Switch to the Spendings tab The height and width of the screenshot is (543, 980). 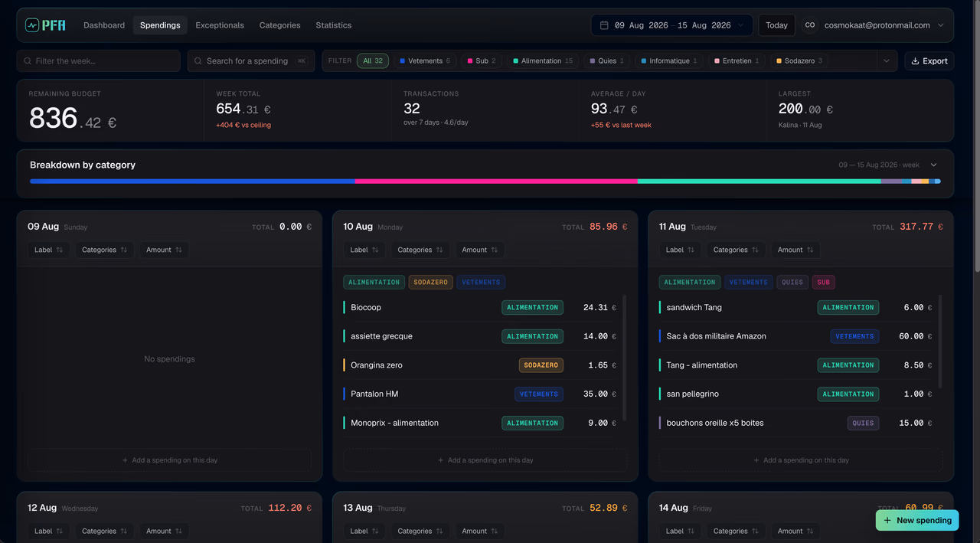(x=160, y=25)
